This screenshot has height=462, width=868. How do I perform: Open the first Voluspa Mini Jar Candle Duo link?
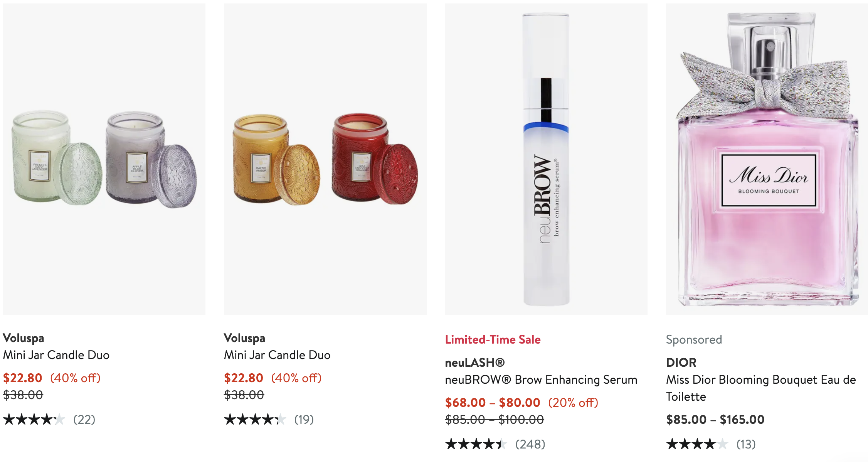pos(56,355)
